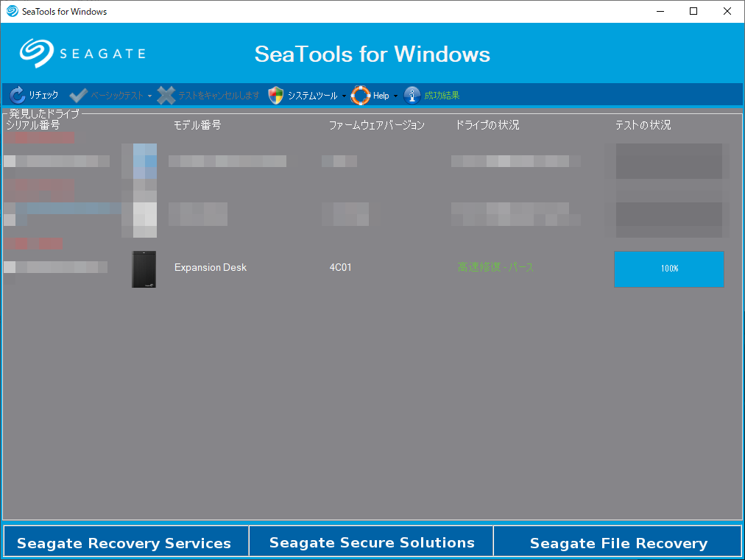Screen dimensions: 745x560
Task: Click the 高速修復 - パース status text
Action: coord(495,267)
